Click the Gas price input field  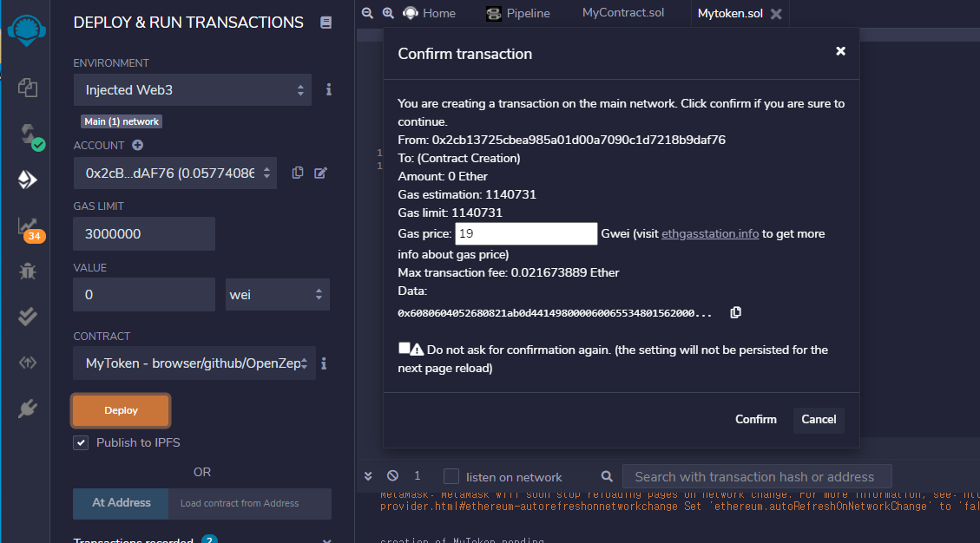pos(526,233)
